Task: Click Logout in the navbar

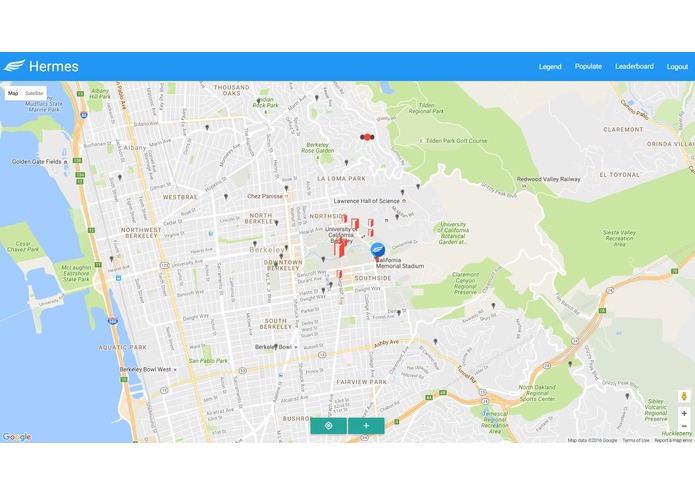Action: click(677, 67)
